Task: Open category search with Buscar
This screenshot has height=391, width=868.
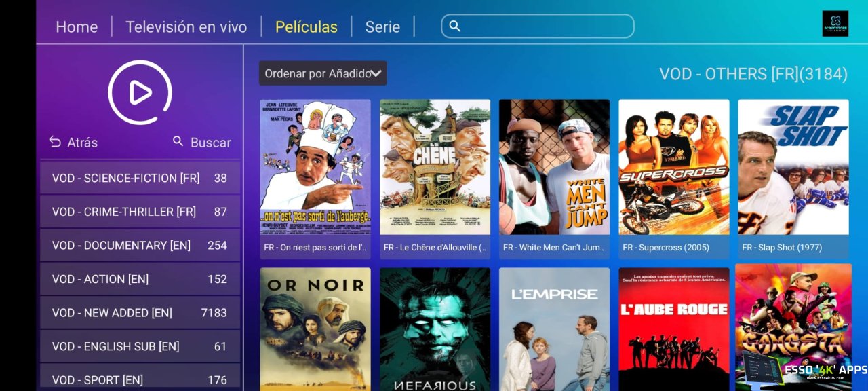Action: [x=201, y=143]
